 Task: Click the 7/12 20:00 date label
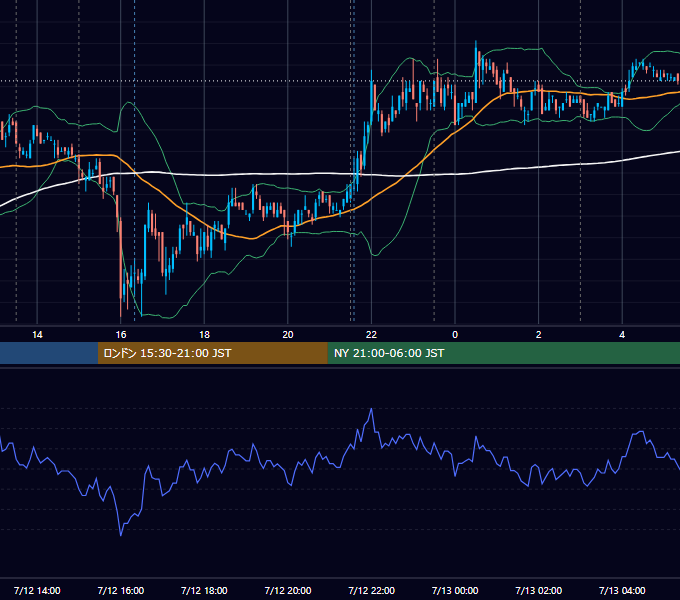coord(288,590)
